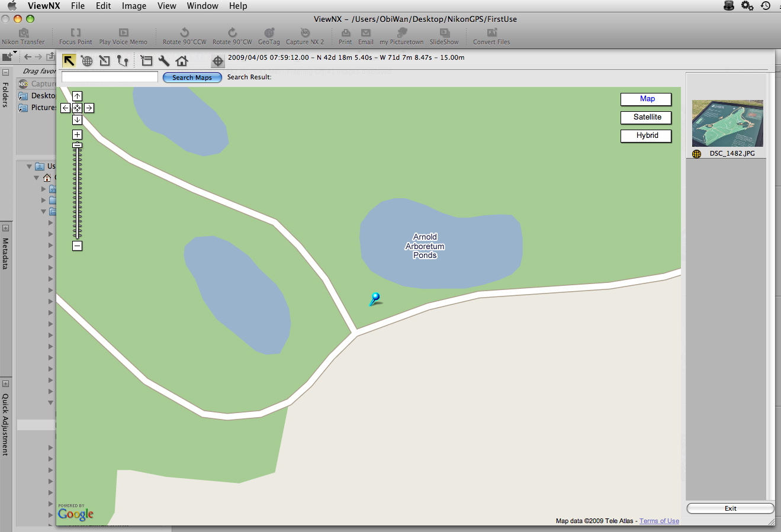
Task: Click the globe with pin tool icon
Action: point(87,60)
